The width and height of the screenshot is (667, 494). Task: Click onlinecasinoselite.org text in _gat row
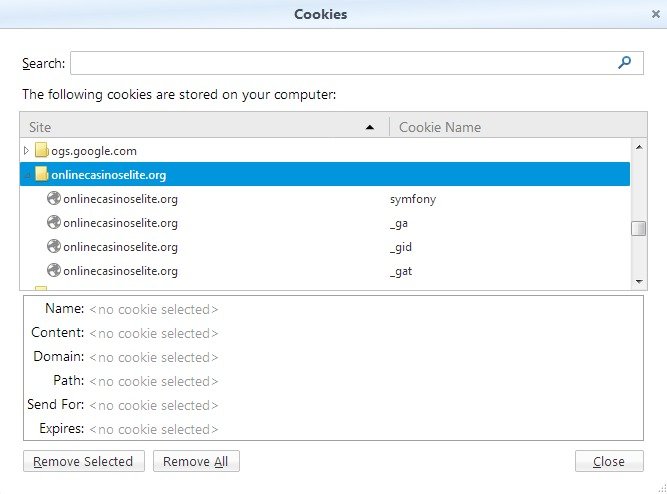pyautogui.click(x=120, y=271)
